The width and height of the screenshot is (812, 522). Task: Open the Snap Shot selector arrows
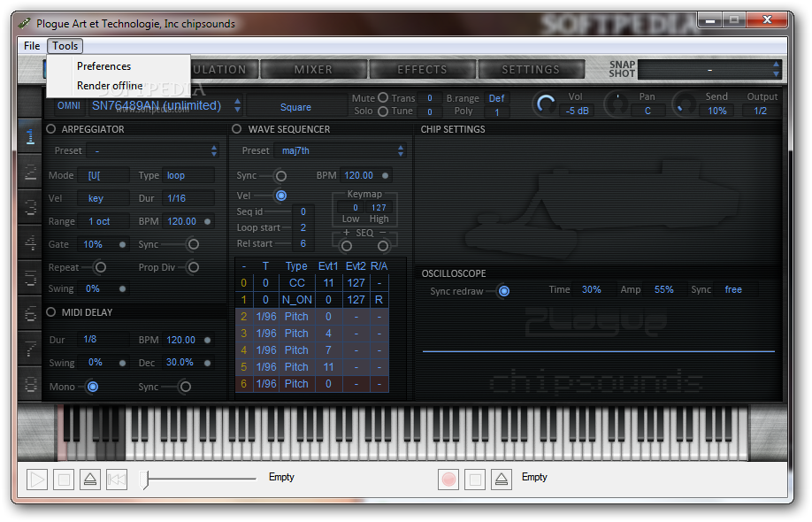[x=776, y=69]
